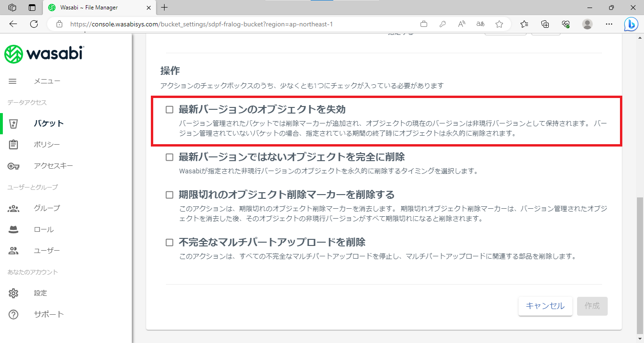Screen dimensions: 644x343
Task: Open the Collections icon in the browser toolbar
Action: (x=545, y=24)
